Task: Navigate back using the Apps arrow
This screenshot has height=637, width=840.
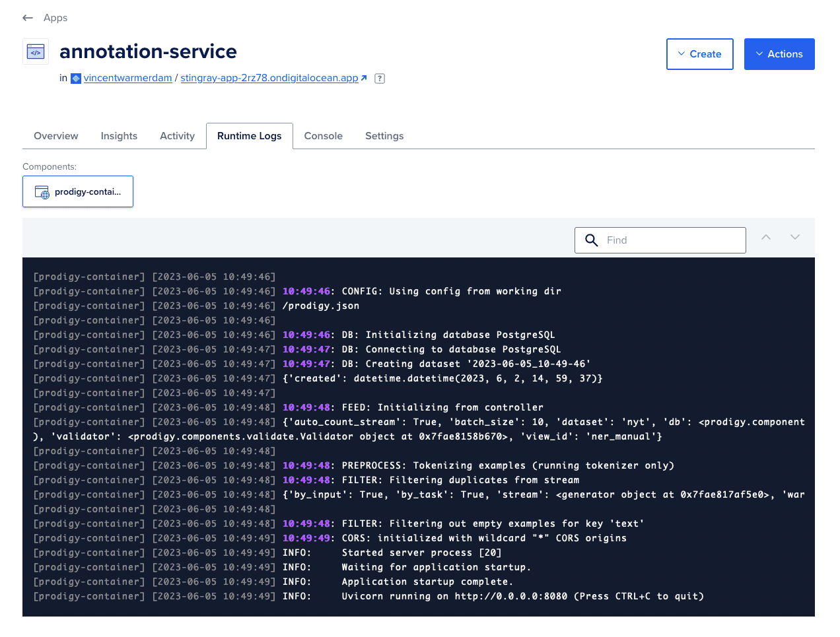Action: (27, 18)
